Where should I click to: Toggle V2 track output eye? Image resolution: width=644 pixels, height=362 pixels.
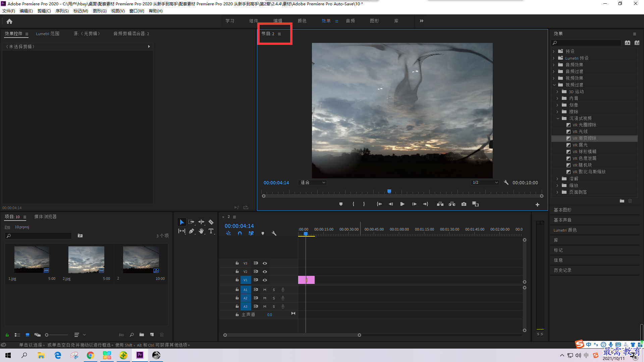[x=265, y=272]
